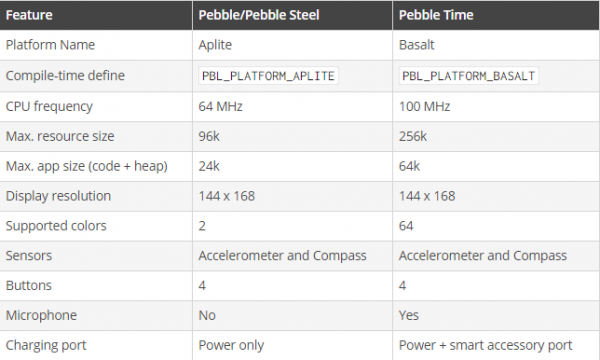Click the 24k app size value
Image resolution: width=600 pixels, height=360 pixels.
(x=209, y=166)
